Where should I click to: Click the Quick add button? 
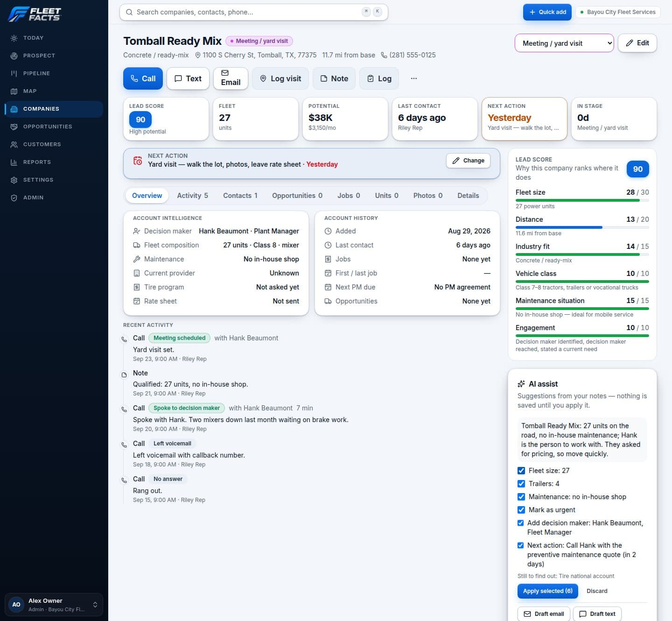tap(547, 12)
